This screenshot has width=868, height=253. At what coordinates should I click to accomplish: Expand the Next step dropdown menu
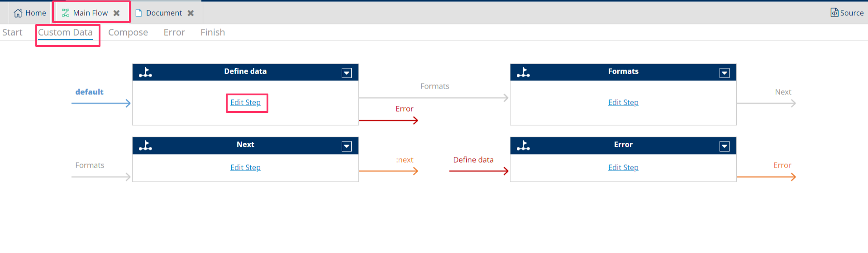[x=347, y=146]
